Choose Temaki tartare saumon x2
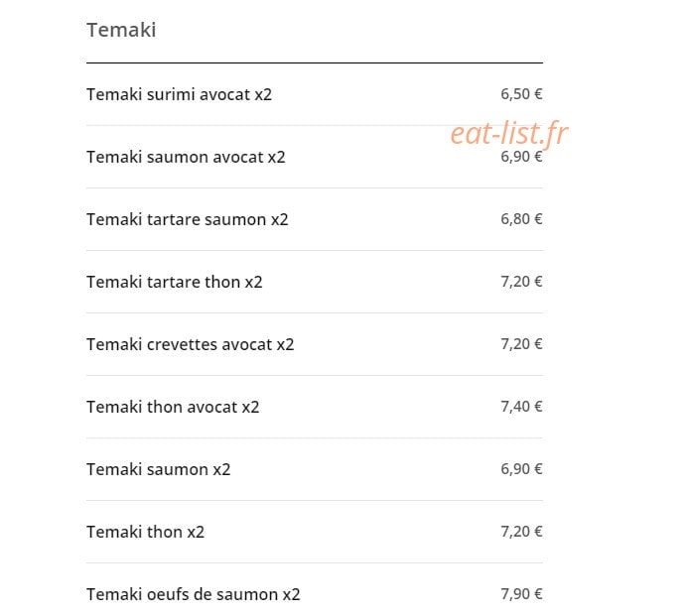The height and width of the screenshot is (616, 685). tap(315, 219)
